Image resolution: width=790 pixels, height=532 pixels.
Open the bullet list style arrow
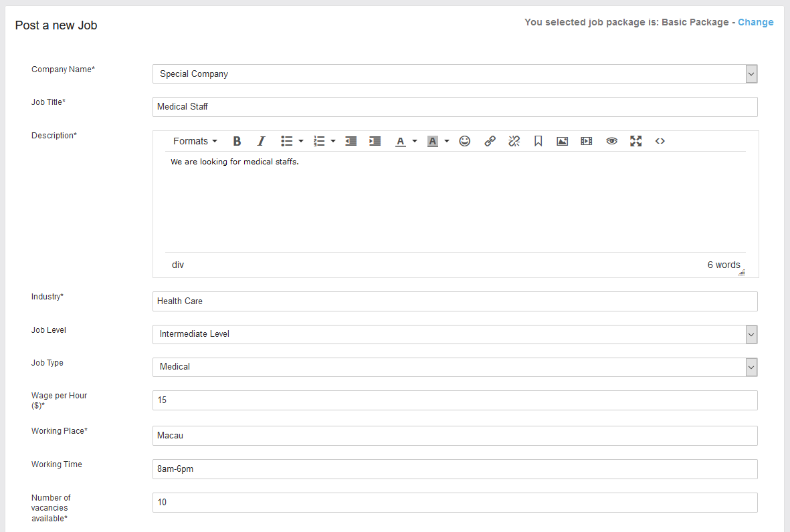(x=301, y=141)
